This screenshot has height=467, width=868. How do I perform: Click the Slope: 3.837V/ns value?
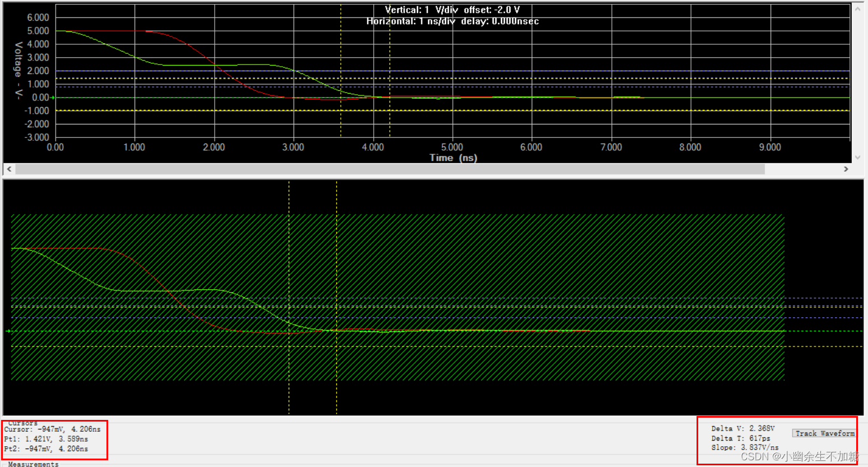pos(745,448)
